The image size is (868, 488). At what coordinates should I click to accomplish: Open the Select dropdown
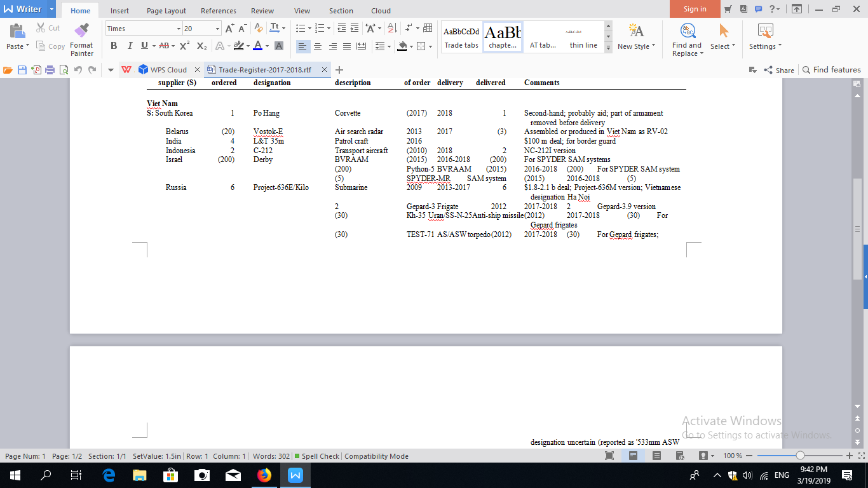click(722, 46)
